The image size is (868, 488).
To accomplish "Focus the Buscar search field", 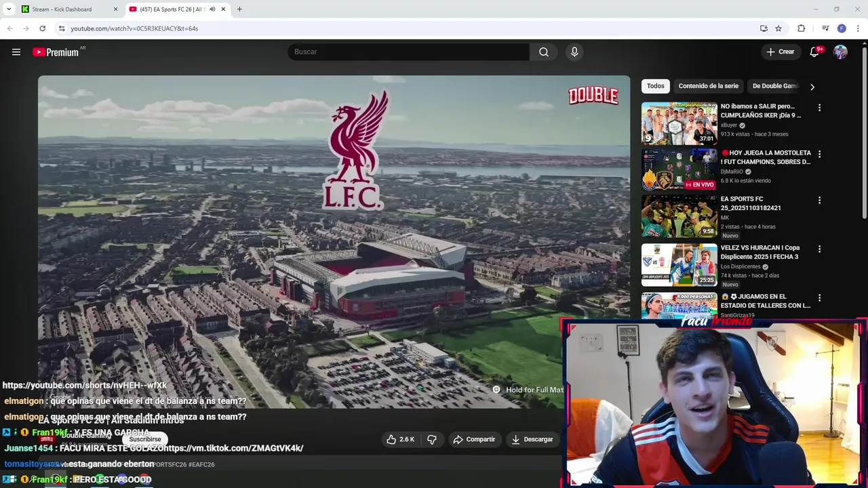I will [408, 52].
